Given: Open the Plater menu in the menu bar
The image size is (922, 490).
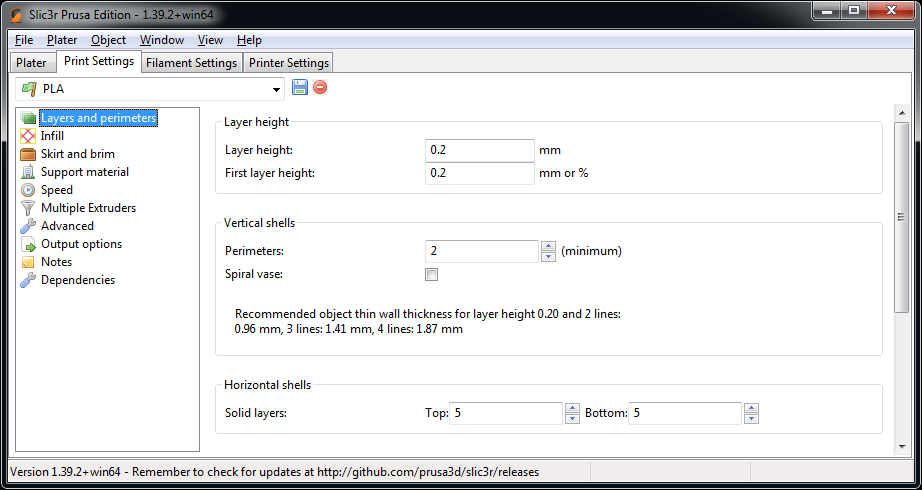Looking at the screenshot, I should (62, 40).
